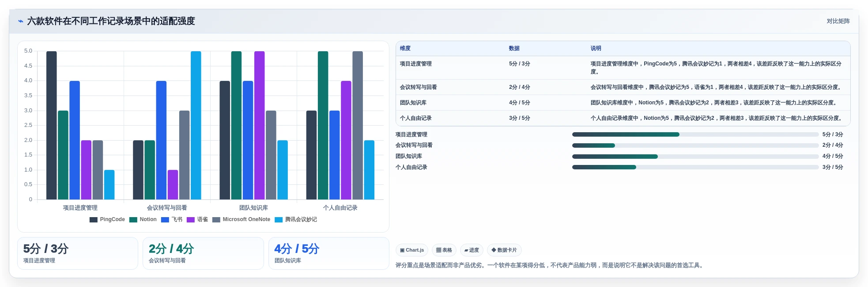Click 语雀 purple bar in 团队知识库 group

coord(260,125)
